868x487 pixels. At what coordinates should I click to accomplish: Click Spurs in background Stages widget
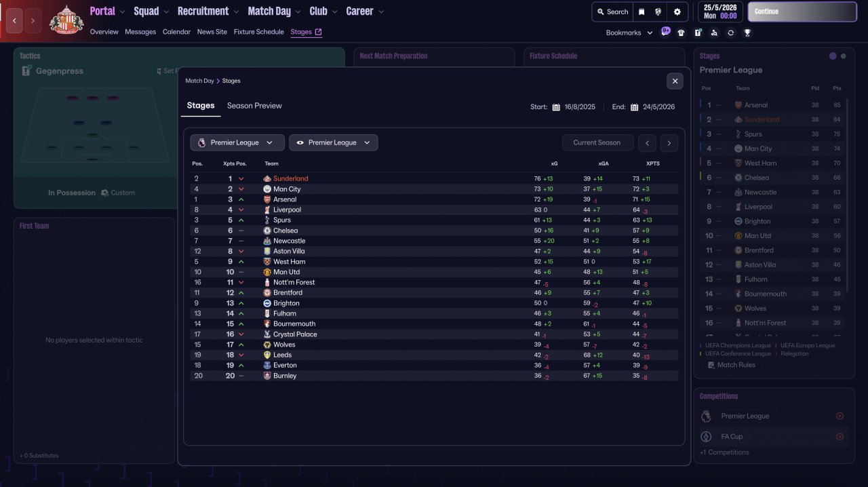point(753,134)
